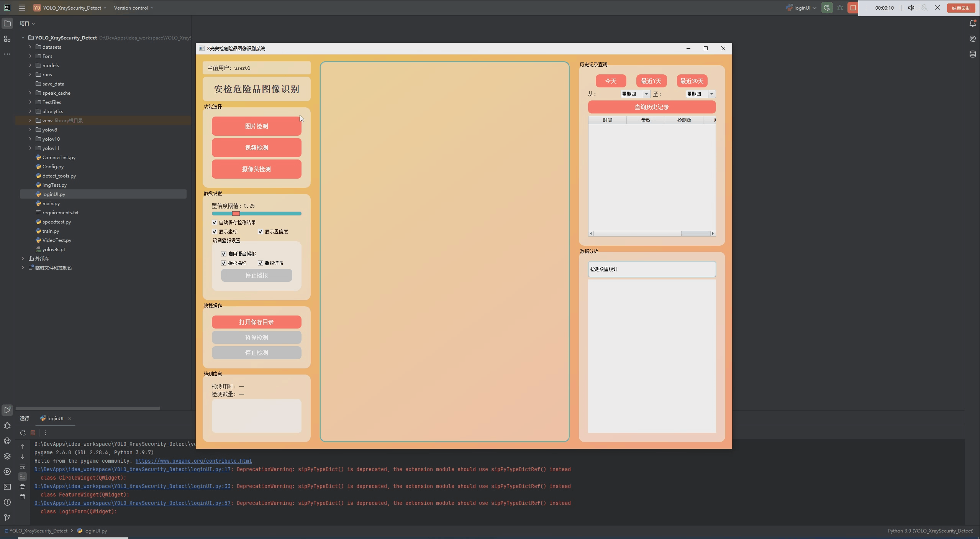Uncheck the 自动保存检测结果 checkbox

pyautogui.click(x=215, y=222)
